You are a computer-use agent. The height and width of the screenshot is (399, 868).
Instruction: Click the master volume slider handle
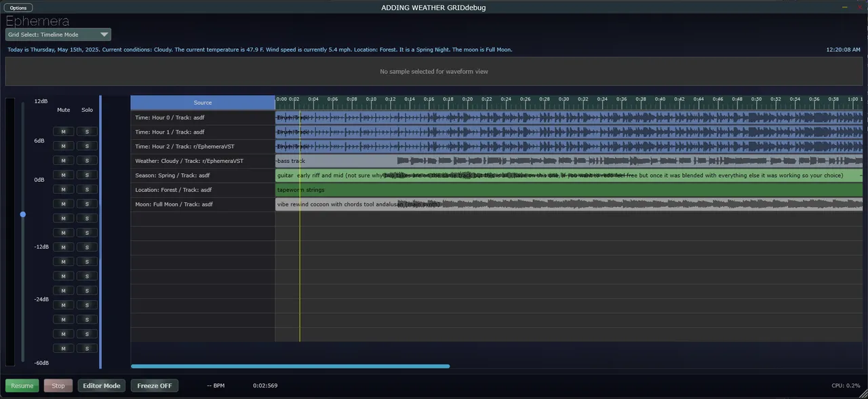[x=23, y=214]
